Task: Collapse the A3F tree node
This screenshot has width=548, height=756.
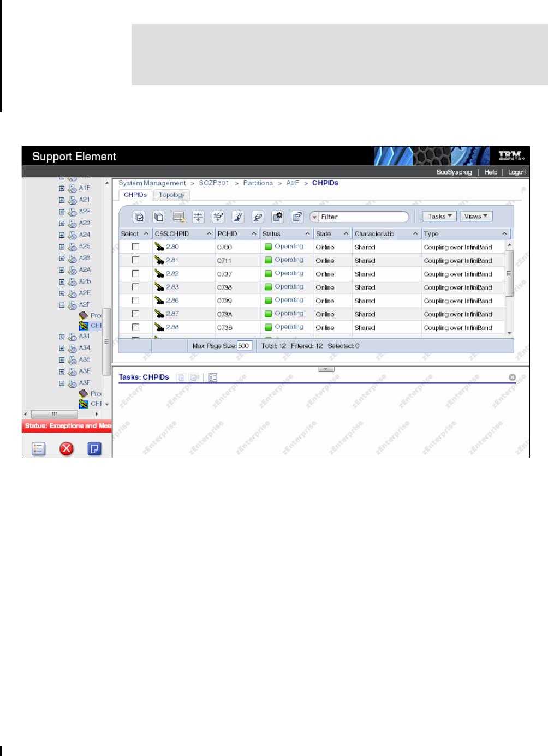Action: click(x=62, y=383)
